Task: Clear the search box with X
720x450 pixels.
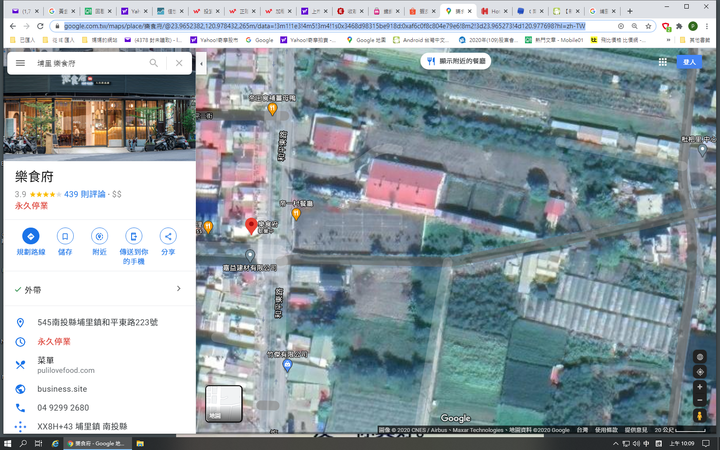Action: click(179, 63)
